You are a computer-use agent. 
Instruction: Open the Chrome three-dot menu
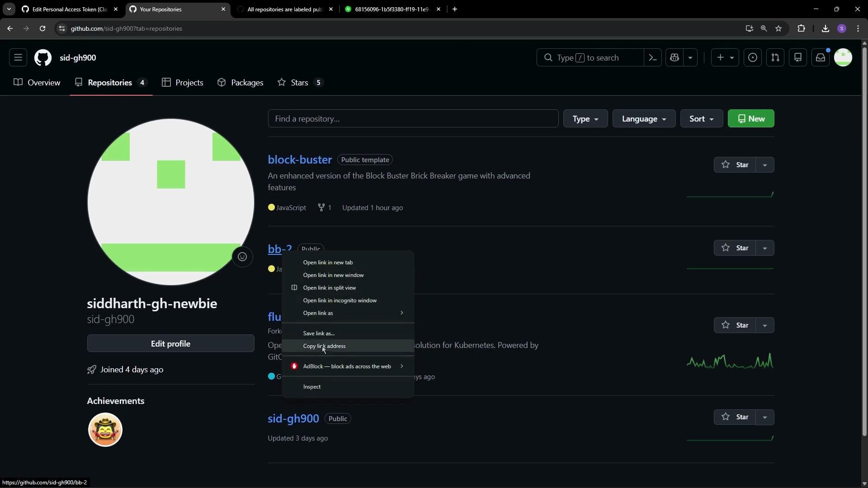pos(858,28)
